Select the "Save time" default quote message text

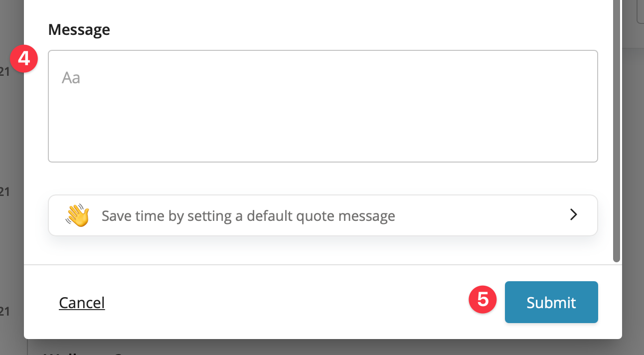coord(248,216)
